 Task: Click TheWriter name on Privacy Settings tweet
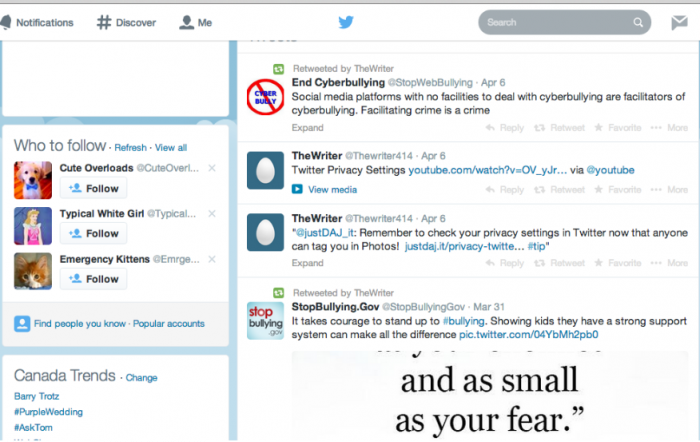(317, 156)
